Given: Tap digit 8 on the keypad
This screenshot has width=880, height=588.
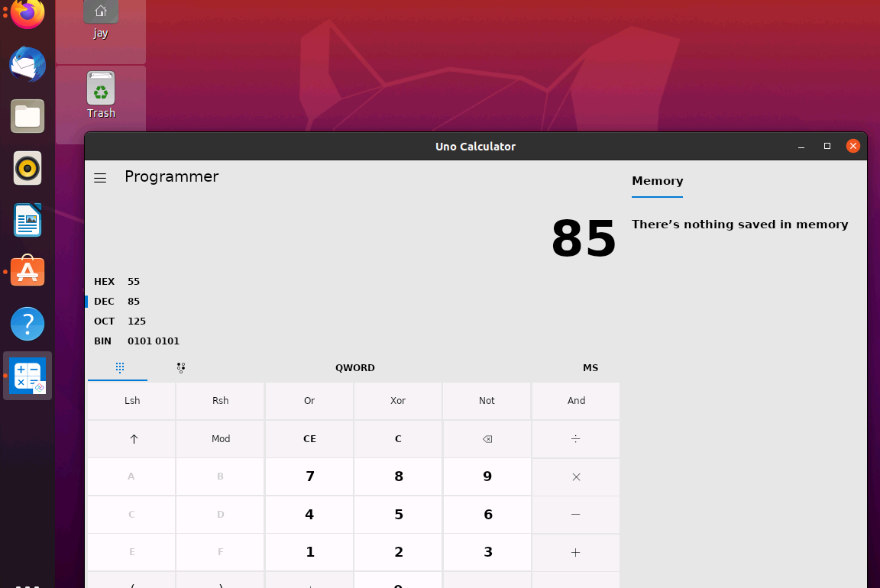Looking at the screenshot, I should coord(398,477).
